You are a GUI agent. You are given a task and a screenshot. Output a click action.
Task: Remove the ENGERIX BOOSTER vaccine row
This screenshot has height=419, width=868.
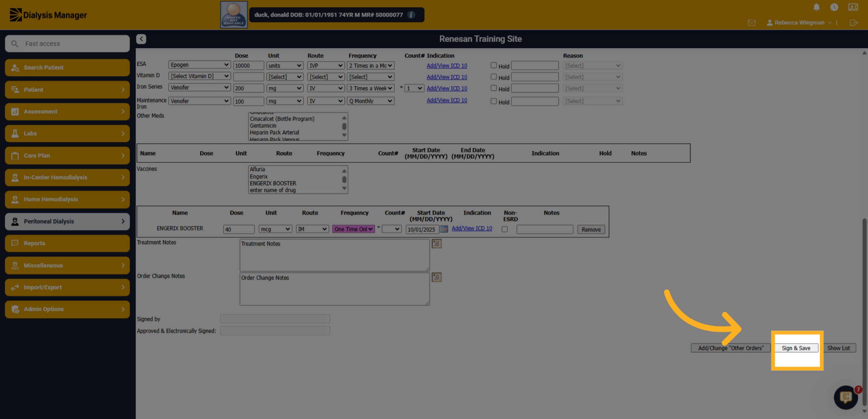(591, 230)
